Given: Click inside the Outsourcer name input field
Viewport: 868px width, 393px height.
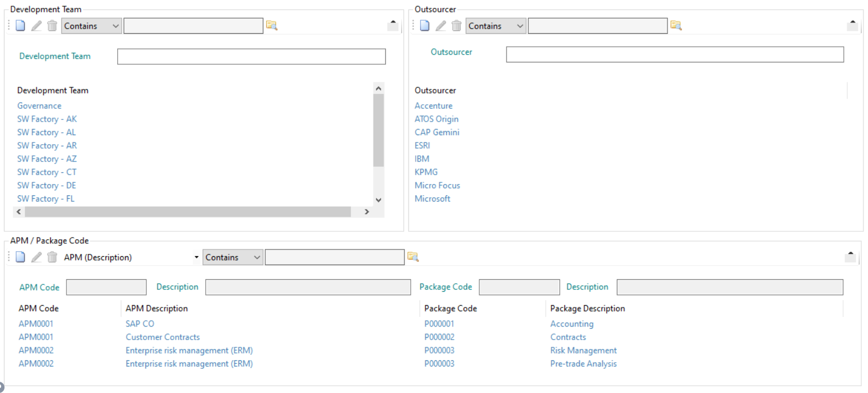Looking at the screenshot, I should click(675, 54).
